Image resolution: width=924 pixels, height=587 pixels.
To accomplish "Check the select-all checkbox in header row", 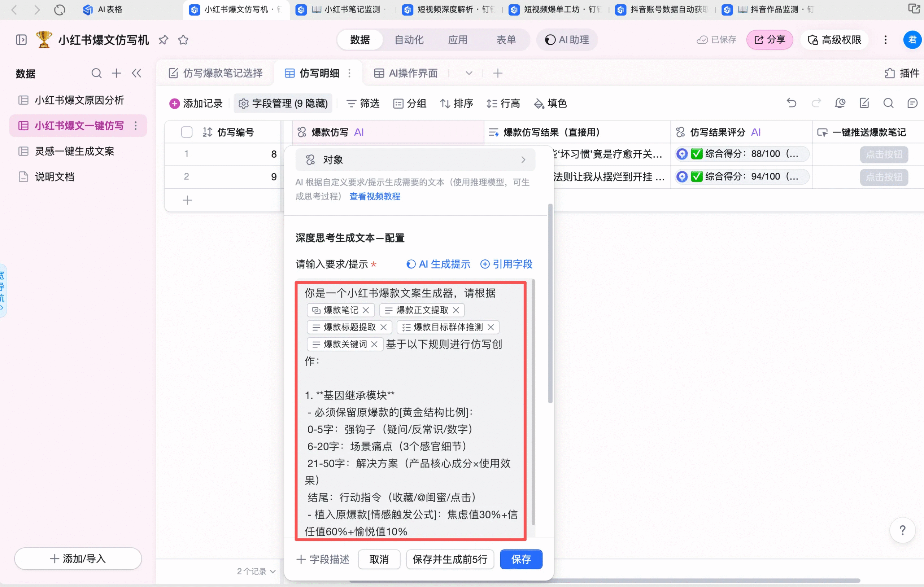I will tap(187, 132).
